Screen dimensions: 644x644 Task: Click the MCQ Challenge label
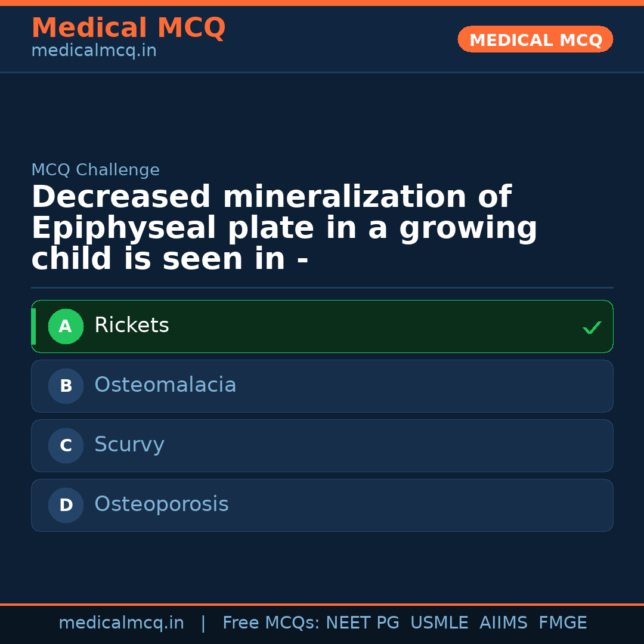click(95, 169)
